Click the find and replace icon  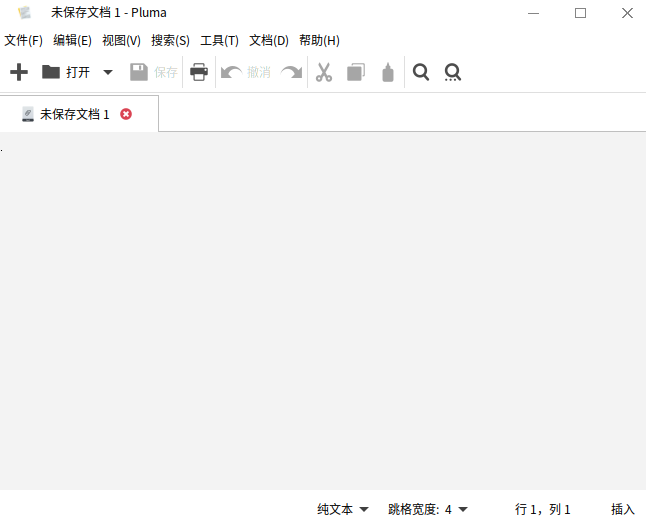[453, 72]
